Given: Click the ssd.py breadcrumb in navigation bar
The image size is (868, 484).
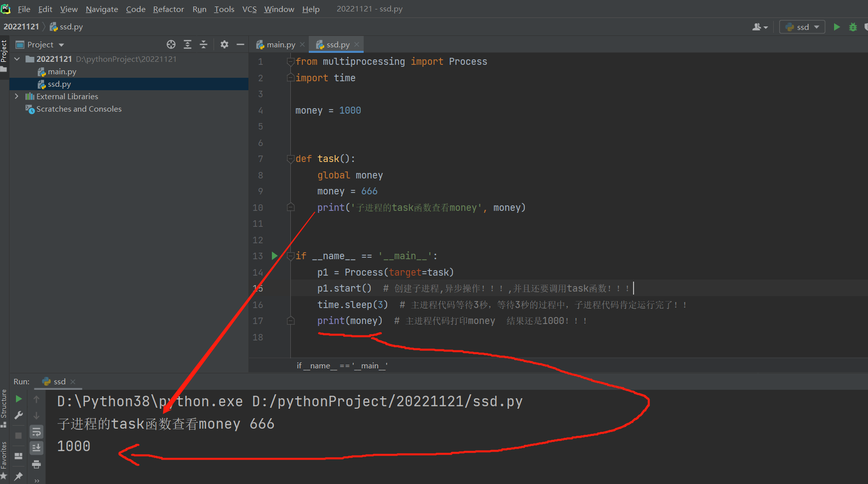Looking at the screenshot, I should click(66, 26).
